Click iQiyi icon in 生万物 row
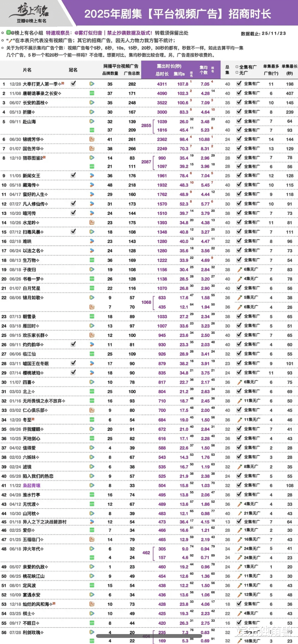The height and width of the screenshot is (644, 298). pos(92,260)
